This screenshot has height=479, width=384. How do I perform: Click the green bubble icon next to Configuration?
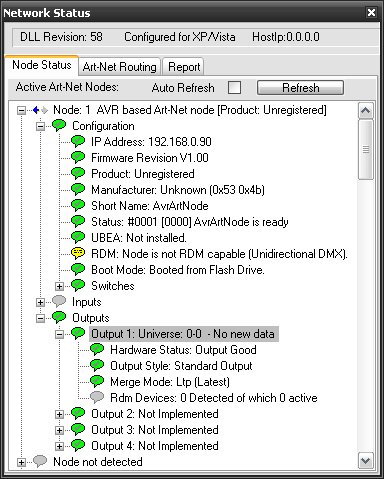(59, 126)
